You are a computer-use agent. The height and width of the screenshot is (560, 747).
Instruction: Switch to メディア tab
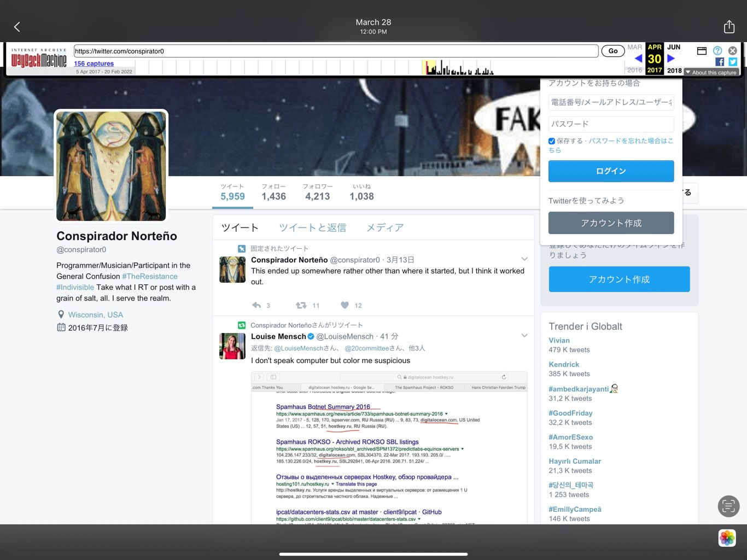pos(385,227)
